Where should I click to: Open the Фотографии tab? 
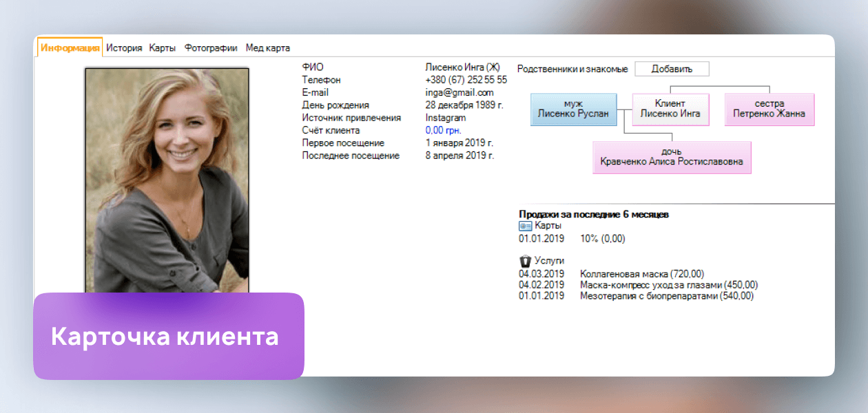(x=211, y=48)
